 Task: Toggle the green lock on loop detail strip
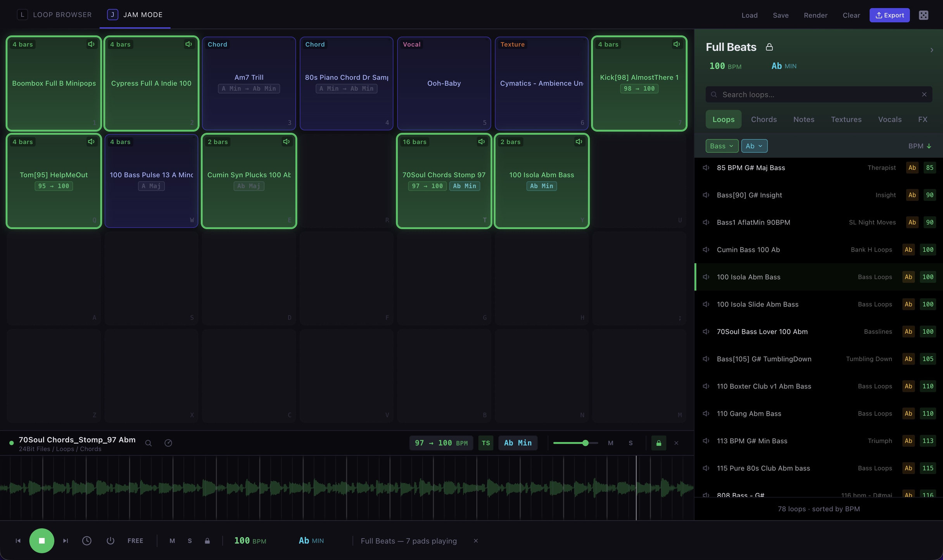point(658,443)
